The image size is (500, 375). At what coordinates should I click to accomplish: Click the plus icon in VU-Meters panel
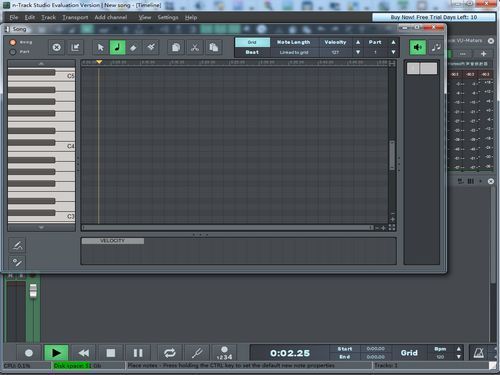coord(483,53)
